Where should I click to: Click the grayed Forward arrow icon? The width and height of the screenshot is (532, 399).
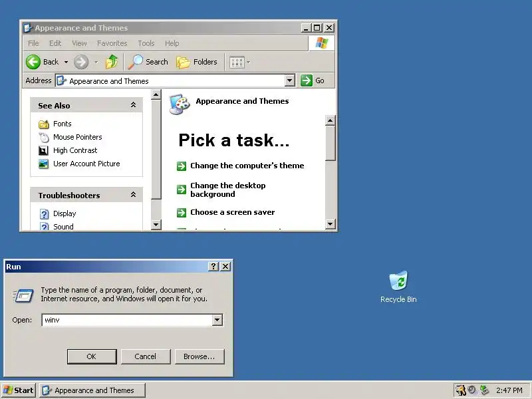click(81, 62)
